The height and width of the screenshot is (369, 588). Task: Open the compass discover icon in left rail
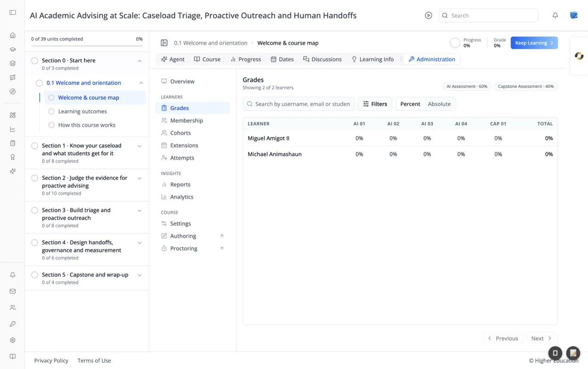(x=12, y=91)
